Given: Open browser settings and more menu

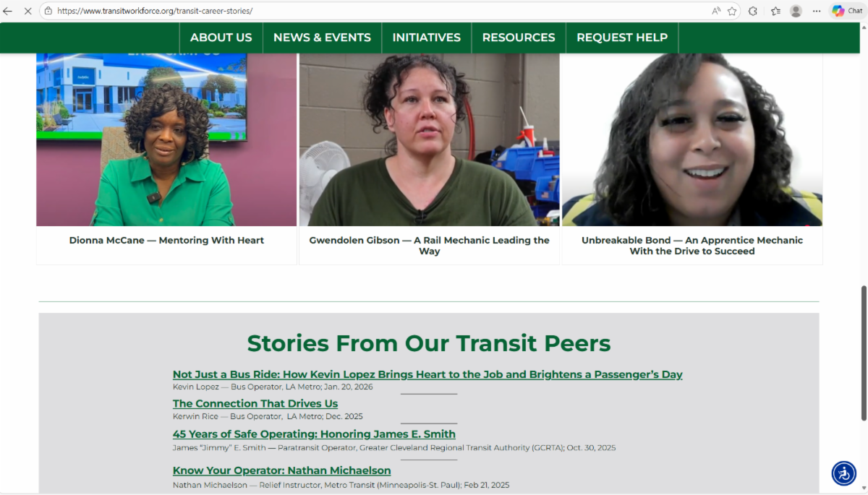Looking at the screenshot, I should click(x=817, y=11).
